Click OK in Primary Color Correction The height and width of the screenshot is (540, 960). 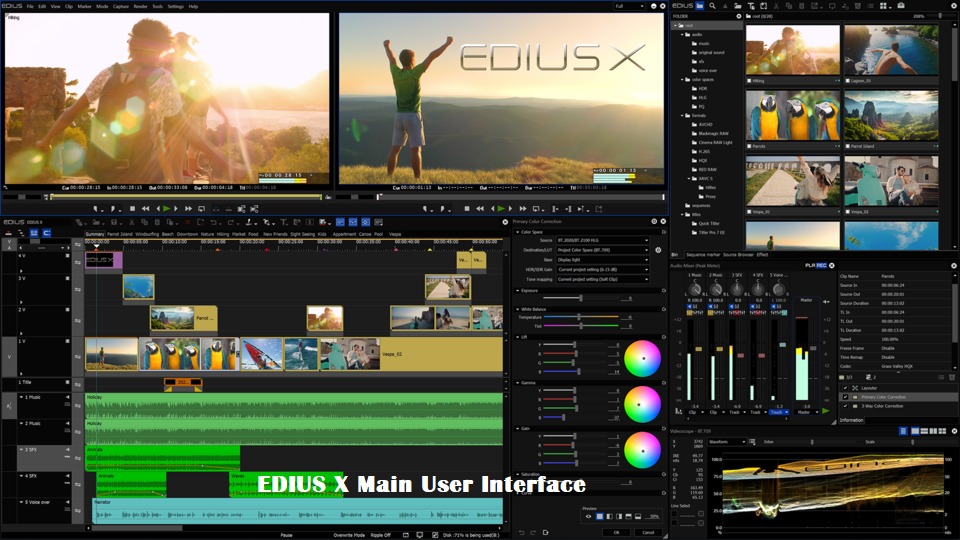(617, 532)
